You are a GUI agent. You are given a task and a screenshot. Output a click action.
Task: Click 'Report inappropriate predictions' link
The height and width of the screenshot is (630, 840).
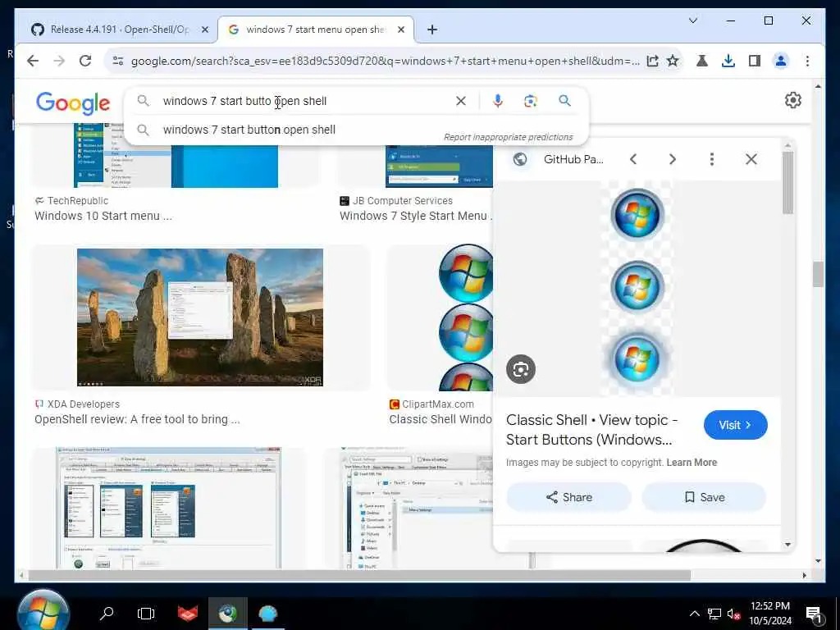click(508, 137)
